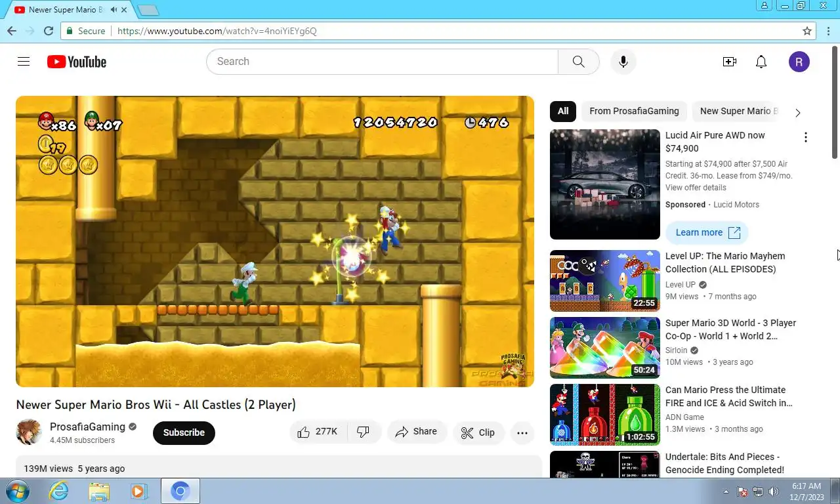Open Super Mario 3D World thumbnail
The width and height of the screenshot is (840, 504).
coord(605,348)
